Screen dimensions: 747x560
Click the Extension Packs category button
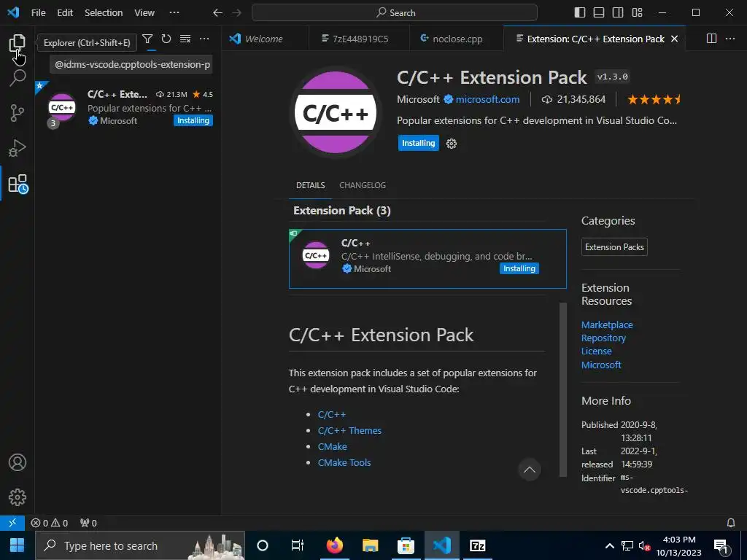pos(614,246)
